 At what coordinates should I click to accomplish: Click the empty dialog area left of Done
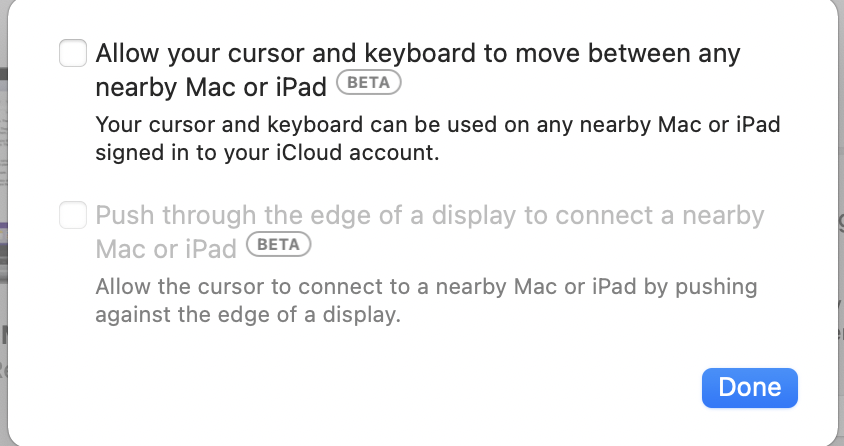(400, 387)
